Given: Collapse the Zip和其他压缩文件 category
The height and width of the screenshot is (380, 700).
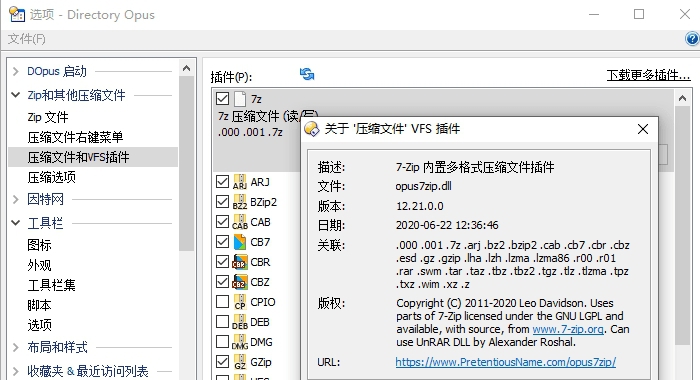Looking at the screenshot, I should click(x=16, y=95).
